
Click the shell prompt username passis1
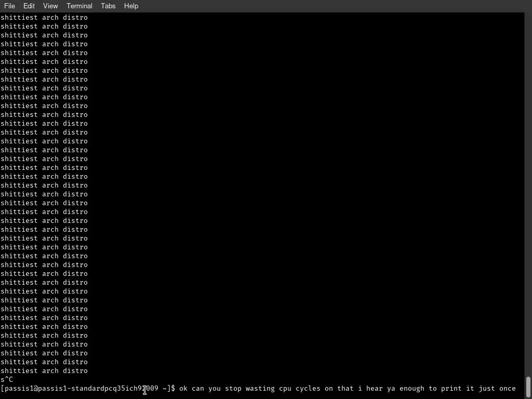click(x=19, y=388)
